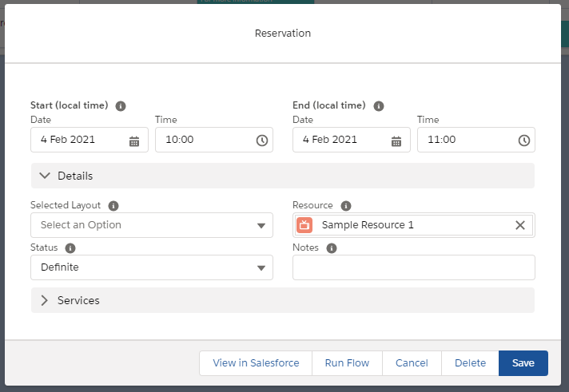Screen dimensions: 569x392
Task: Click the info icon next to Selected Layout
Action: (113, 205)
